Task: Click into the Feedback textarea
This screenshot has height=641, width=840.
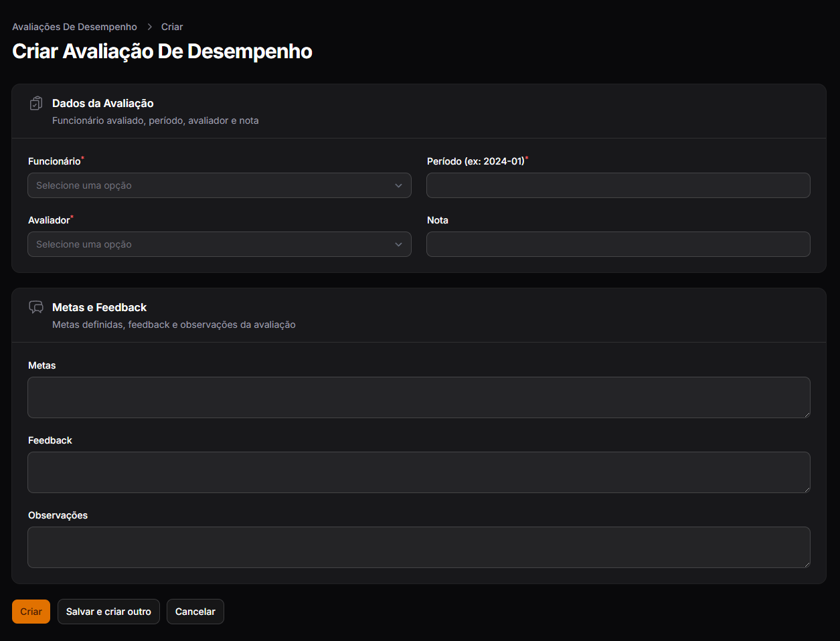Action: [419, 472]
